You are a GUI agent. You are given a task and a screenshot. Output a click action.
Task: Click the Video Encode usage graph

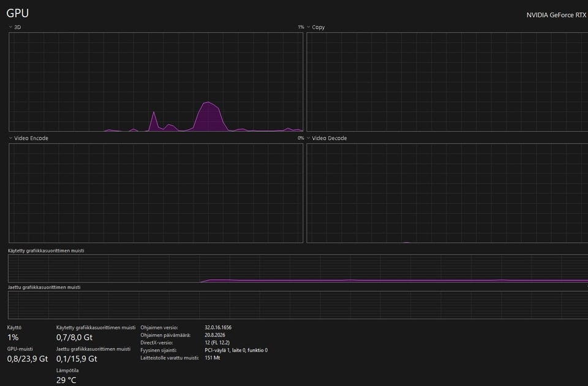156,193
